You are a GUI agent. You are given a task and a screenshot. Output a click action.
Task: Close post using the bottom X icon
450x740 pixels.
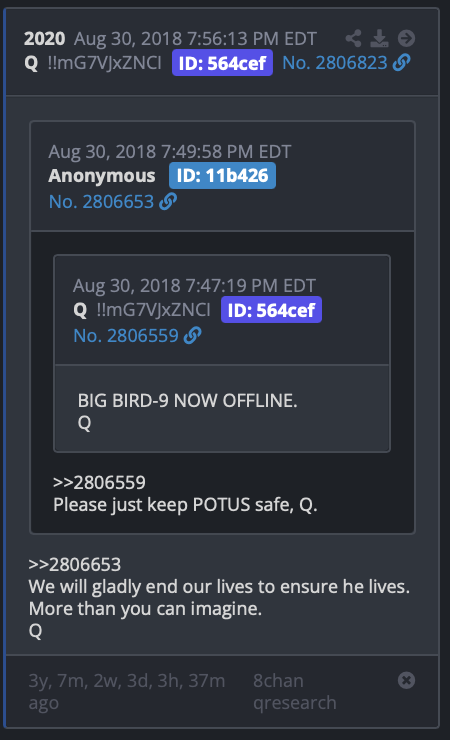tap(406, 680)
